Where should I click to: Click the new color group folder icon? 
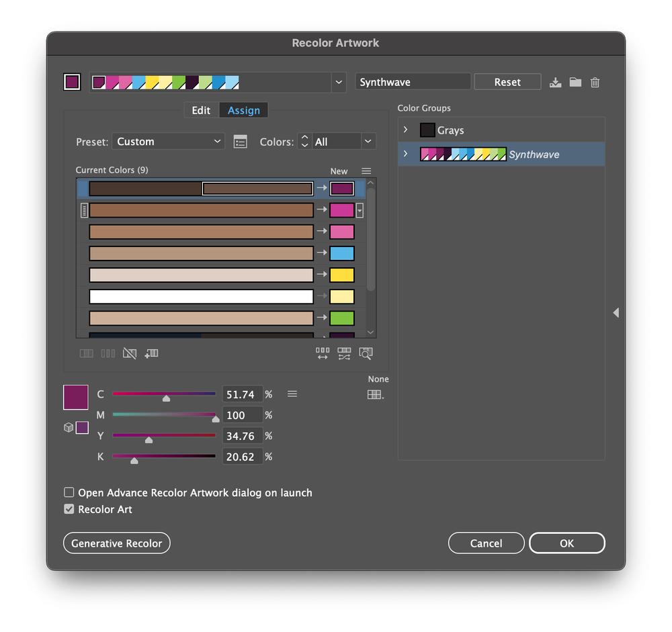coord(575,82)
